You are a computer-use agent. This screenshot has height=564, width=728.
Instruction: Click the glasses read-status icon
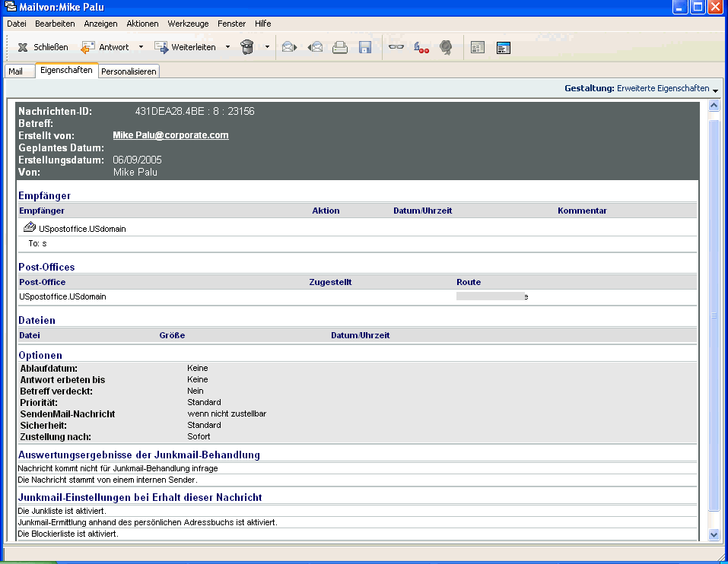[396, 47]
